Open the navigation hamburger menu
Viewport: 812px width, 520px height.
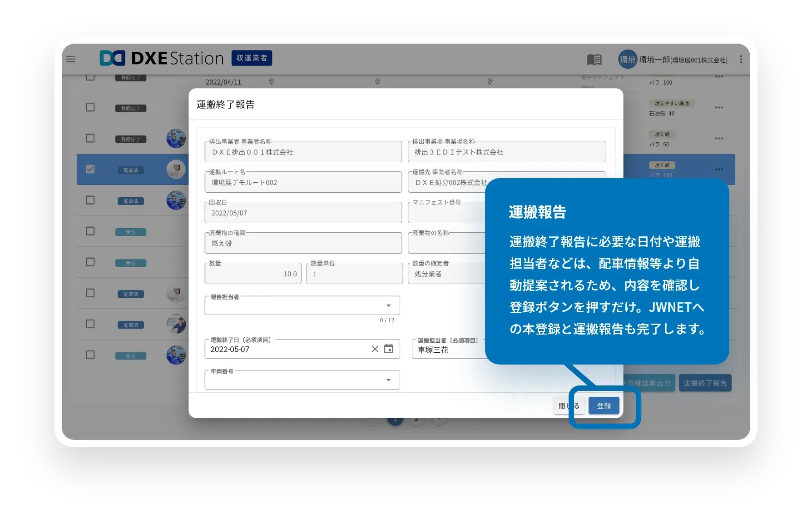[71, 59]
